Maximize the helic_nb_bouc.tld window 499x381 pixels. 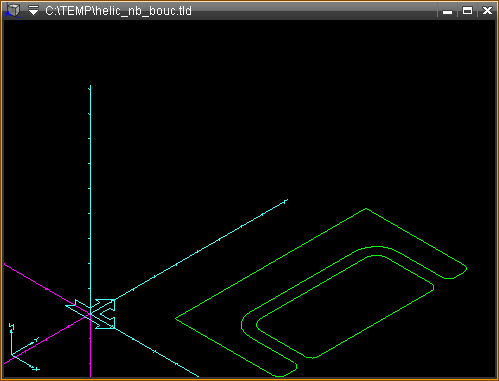(x=467, y=11)
